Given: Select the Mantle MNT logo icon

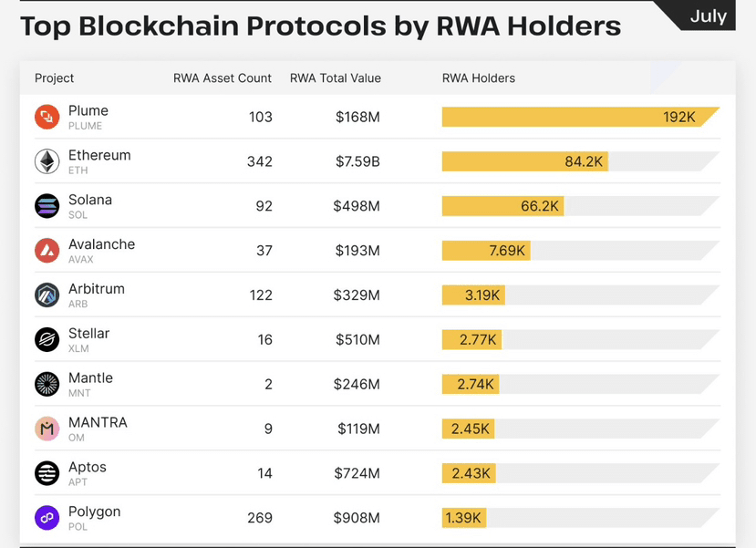Looking at the screenshot, I should (47, 384).
